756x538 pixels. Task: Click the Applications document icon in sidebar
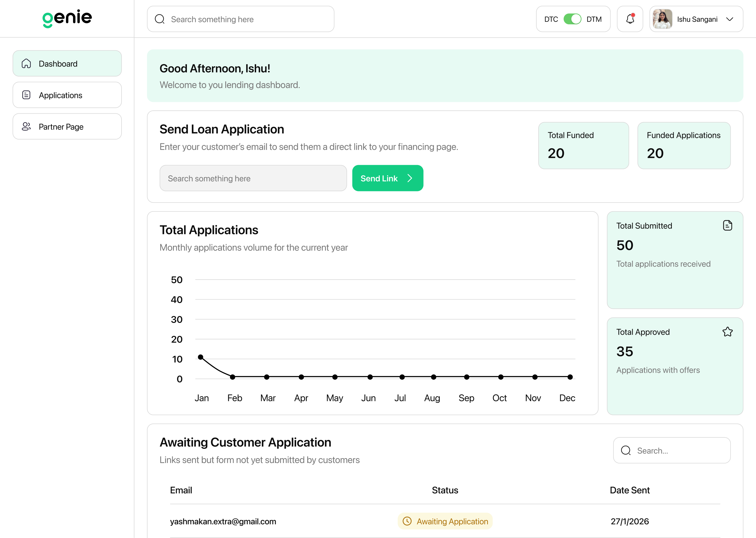coord(26,95)
